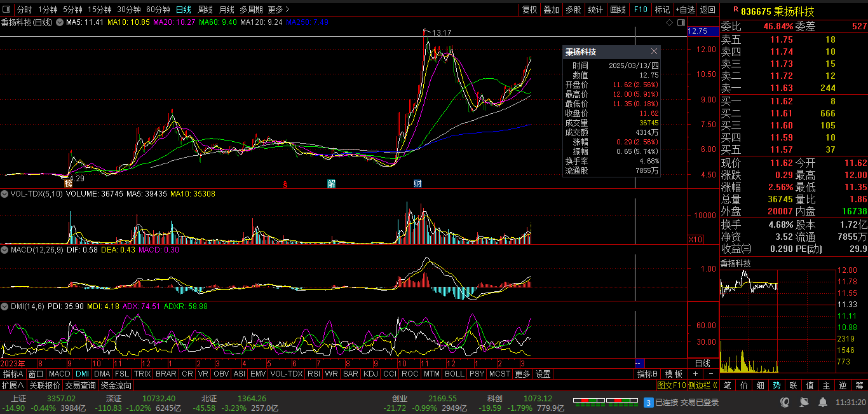Switch to 60分钟 period

point(158,10)
